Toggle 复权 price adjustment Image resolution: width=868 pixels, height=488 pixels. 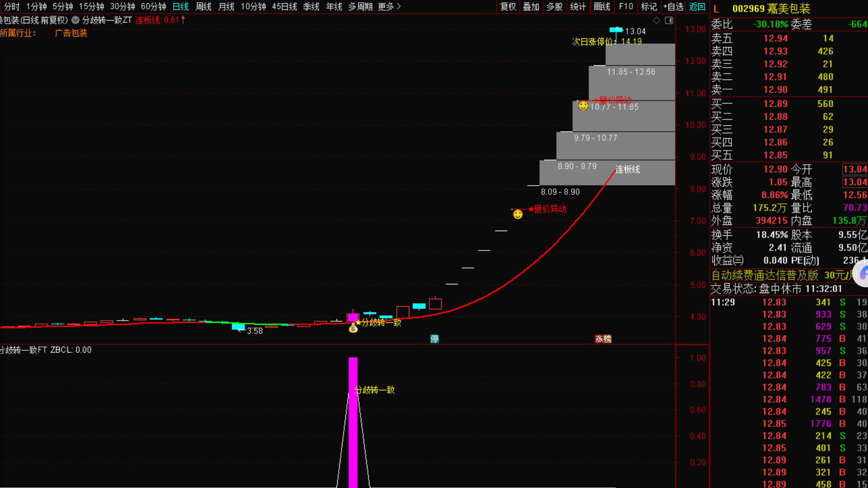[x=508, y=6]
